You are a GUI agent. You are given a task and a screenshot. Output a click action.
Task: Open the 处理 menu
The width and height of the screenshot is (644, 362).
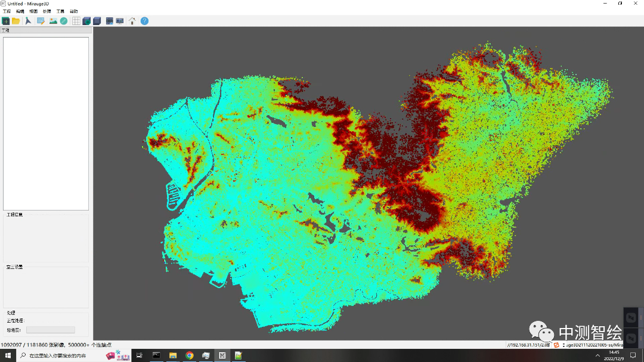click(47, 11)
